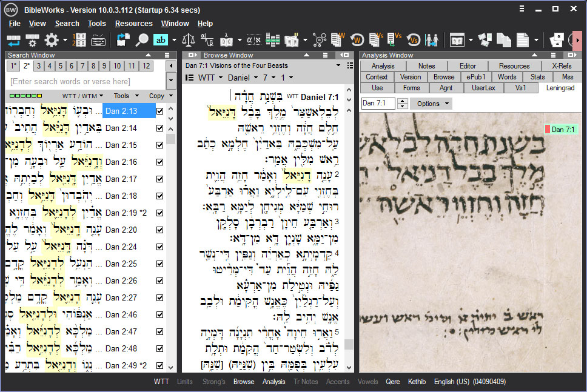587x392 pixels.
Task: Open the settings gear icon on the toolbar
Action: (x=51, y=40)
